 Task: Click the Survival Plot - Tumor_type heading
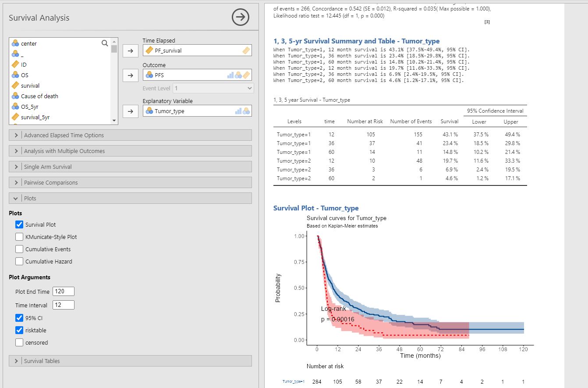click(x=316, y=208)
